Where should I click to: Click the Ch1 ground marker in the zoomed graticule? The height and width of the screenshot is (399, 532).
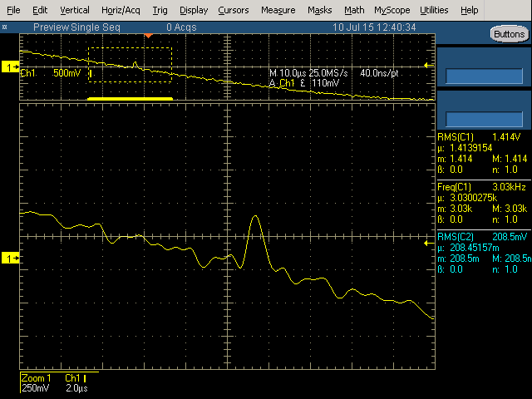pyautogui.click(x=10, y=236)
